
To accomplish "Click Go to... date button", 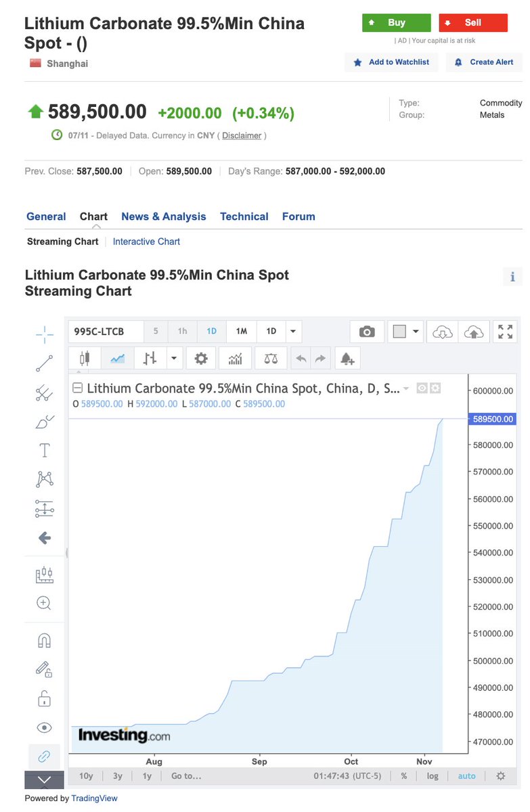I will (x=186, y=776).
